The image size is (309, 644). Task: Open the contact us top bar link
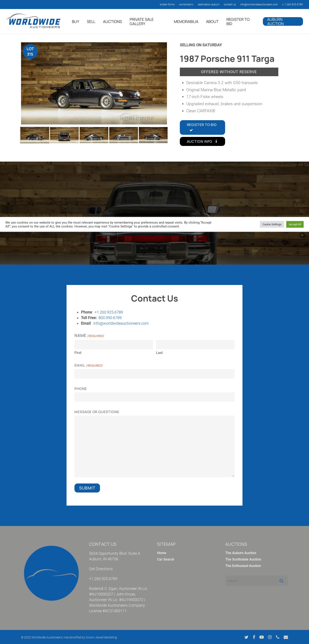[x=230, y=5]
